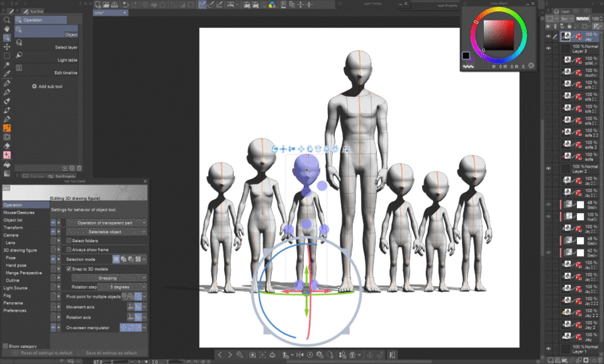This screenshot has width=604, height=364.
Task: Toggle visibility of Layer 2
Action: coord(548,168)
